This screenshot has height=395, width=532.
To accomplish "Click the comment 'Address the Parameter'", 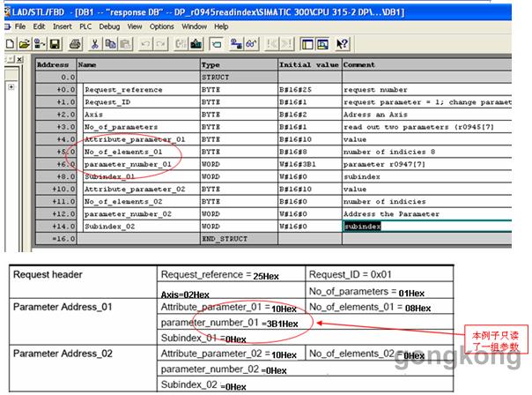I will tap(391, 214).
